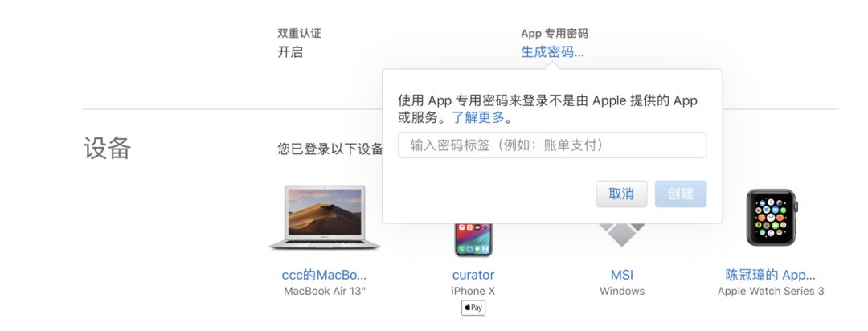Click the 双重认证 label
The image size is (868, 331).
299,34
